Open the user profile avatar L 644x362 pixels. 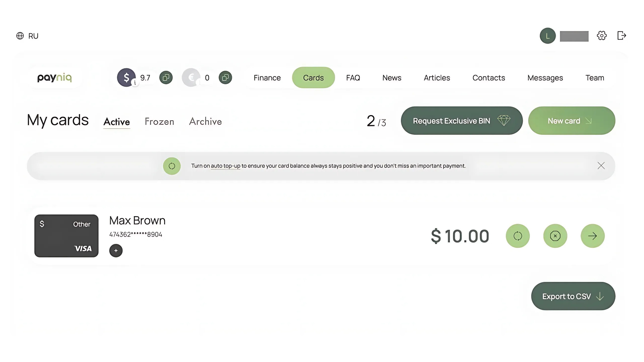pos(548,36)
